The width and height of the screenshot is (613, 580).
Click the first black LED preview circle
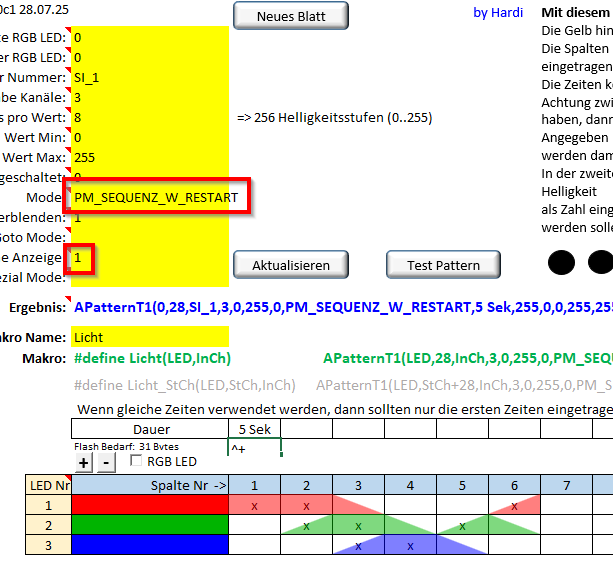pos(562,262)
